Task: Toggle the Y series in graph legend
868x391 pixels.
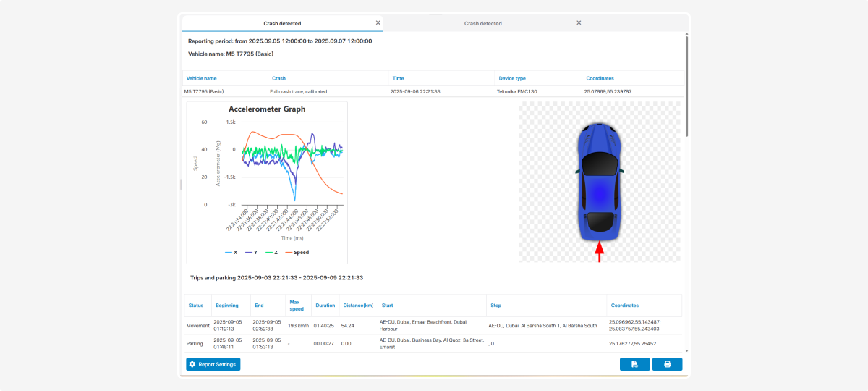Action: [252, 253]
